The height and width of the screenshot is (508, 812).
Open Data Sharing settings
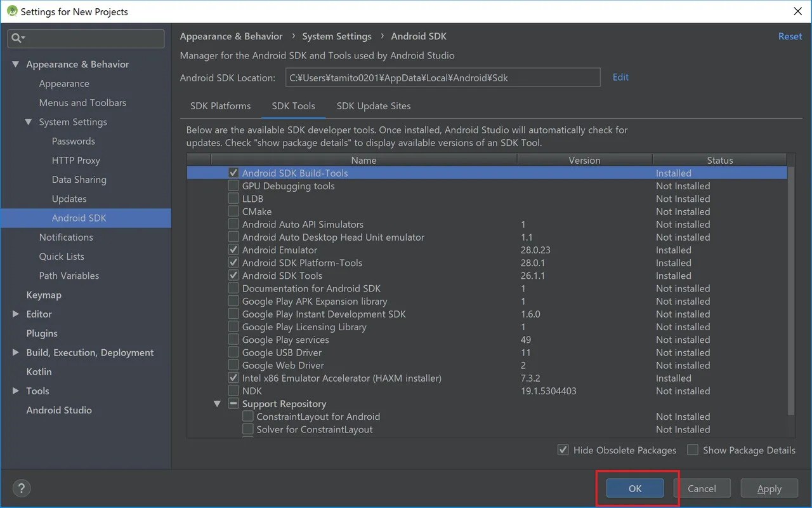tap(79, 180)
